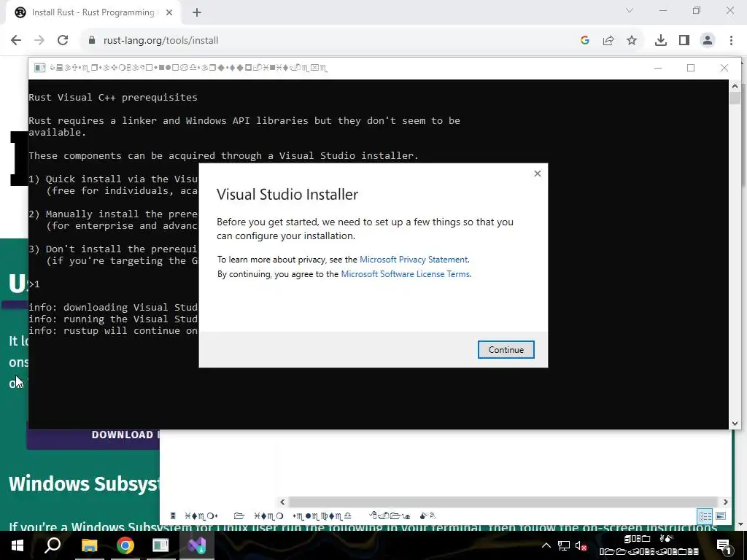Click the DOWNLOAD button on Rust page

(x=93, y=435)
